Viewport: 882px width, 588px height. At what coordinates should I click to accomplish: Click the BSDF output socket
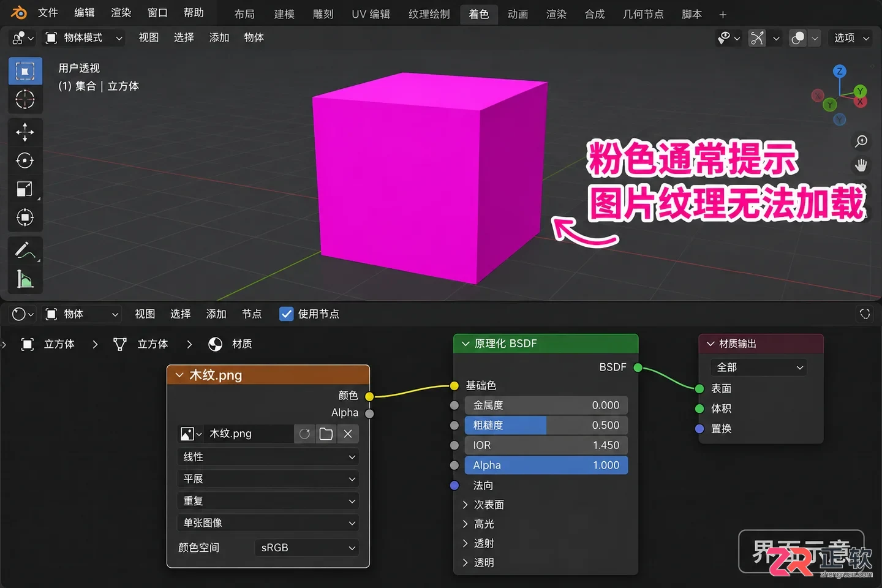[638, 367]
